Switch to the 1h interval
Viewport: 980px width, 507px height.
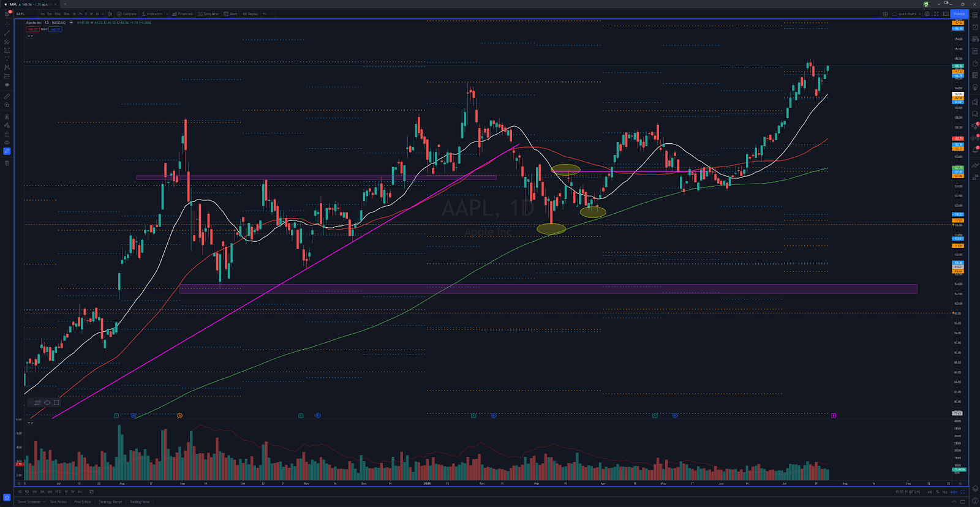coord(74,13)
